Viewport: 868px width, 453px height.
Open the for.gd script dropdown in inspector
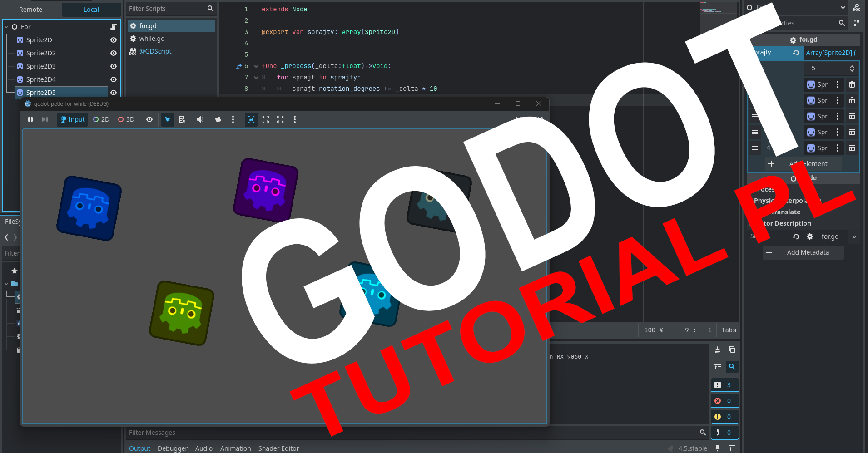click(854, 237)
